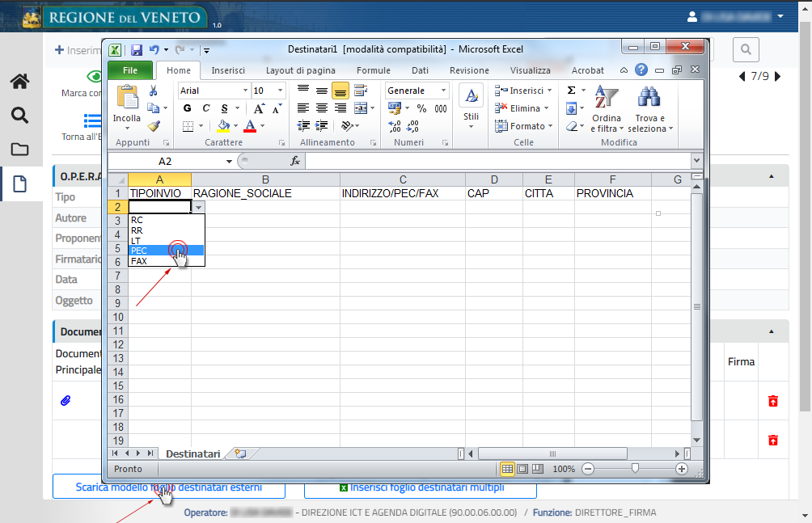This screenshot has height=523, width=812.
Task: Apply the yellow fill color bucket
Action: click(224, 126)
